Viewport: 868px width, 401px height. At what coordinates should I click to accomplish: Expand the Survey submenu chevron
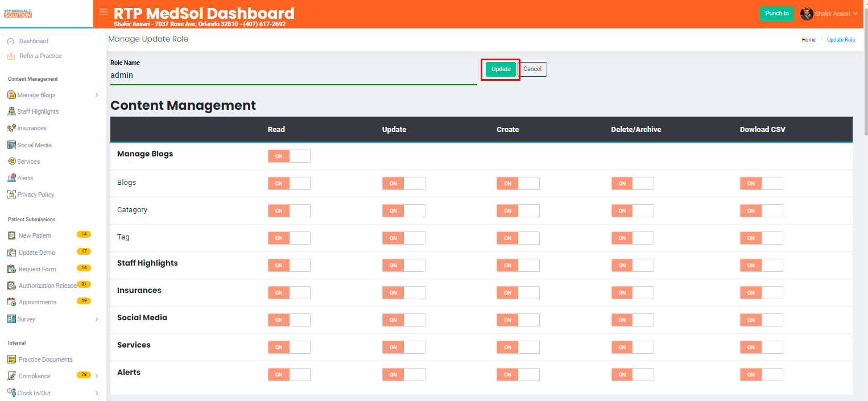[x=97, y=319]
